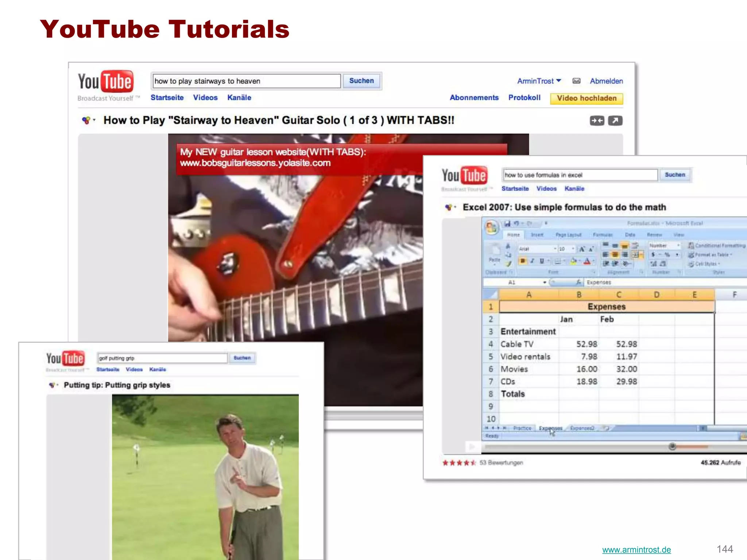Viewport: 747px width, 560px height.
Task: Switch to the Practice sheet tab
Action: 522,428
